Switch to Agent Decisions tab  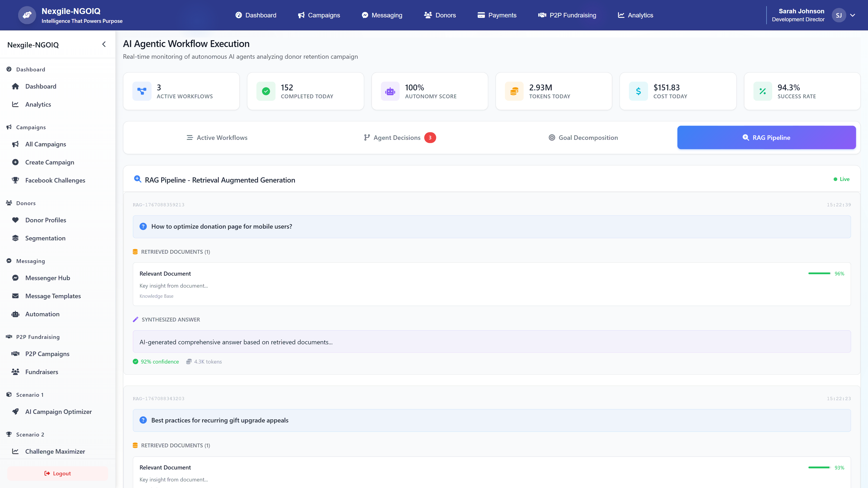(397, 137)
